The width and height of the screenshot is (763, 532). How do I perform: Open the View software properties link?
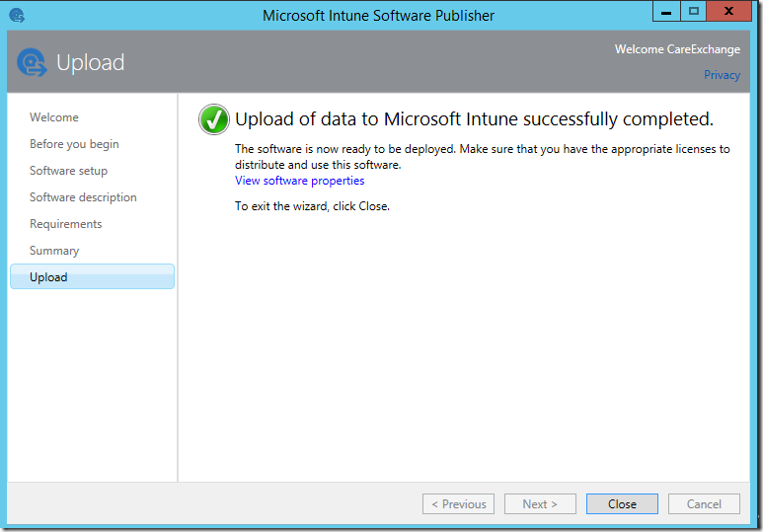click(x=299, y=181)
